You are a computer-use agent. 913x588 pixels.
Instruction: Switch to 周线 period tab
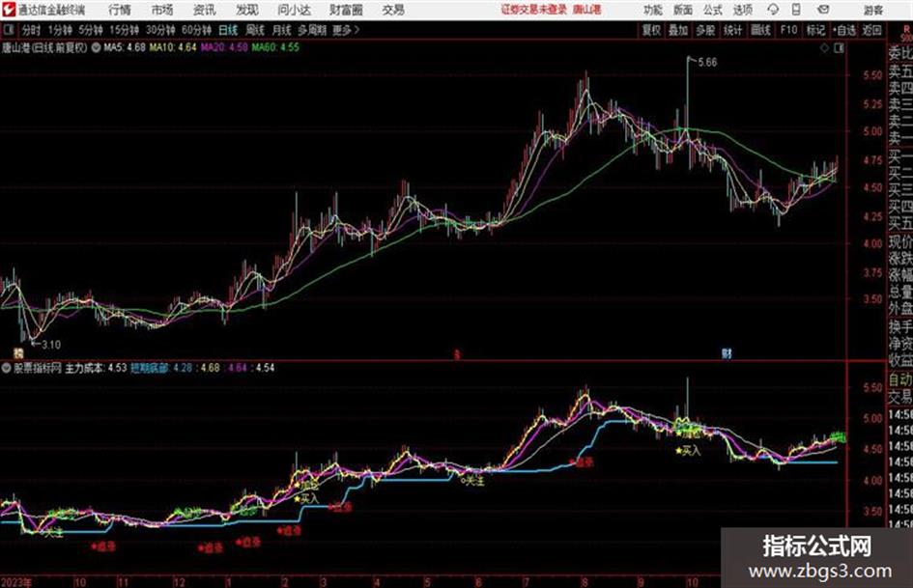(x=255, y=30)
